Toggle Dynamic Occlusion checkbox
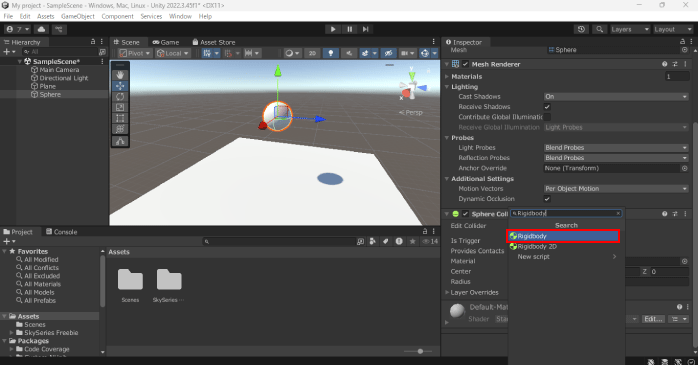The width and height of the screenshot is (698, 365). (x=547, y=199)
